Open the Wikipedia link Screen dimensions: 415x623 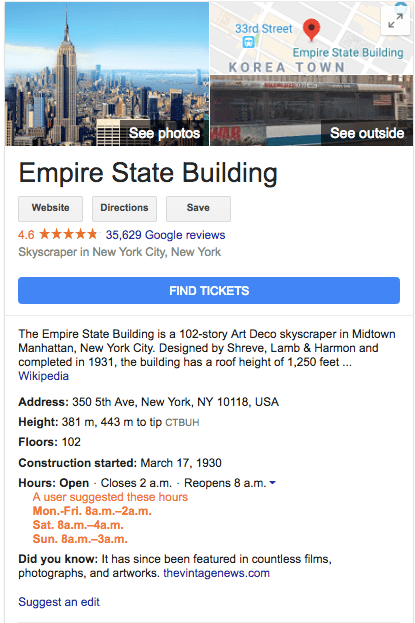click(x=44, y=376)
